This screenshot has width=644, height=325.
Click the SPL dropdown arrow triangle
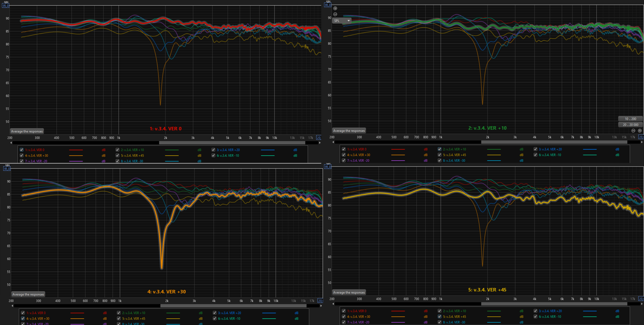349,20
